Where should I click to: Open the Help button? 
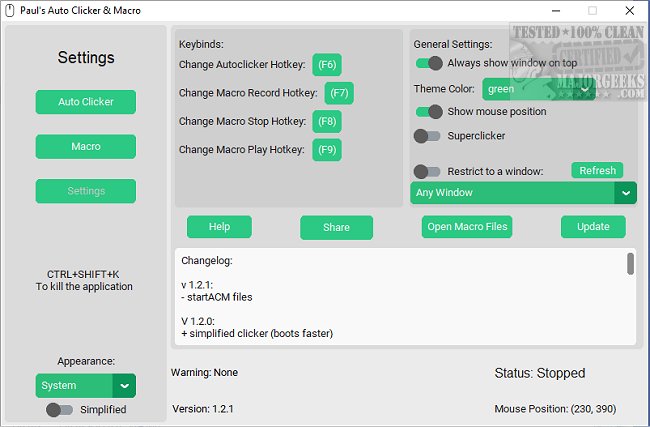coord(219,227)
